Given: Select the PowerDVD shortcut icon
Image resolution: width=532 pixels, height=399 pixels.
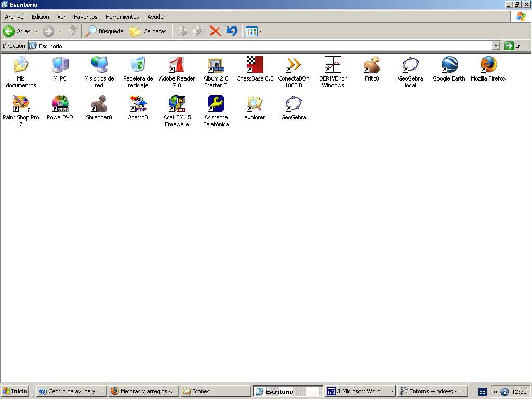Looking at the screenshot, I should click(x=60, y=103).
